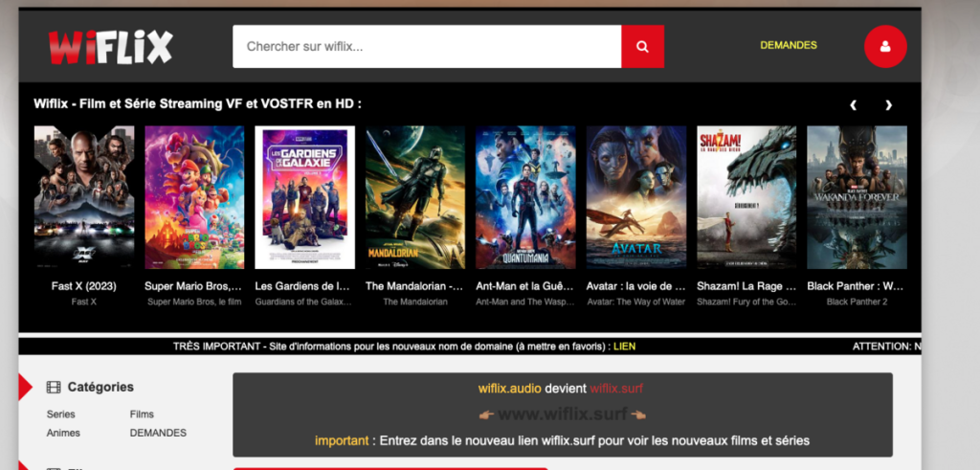Click the Catégories film strip icon
Screen dimensions: 980x470
coord(54,388)
